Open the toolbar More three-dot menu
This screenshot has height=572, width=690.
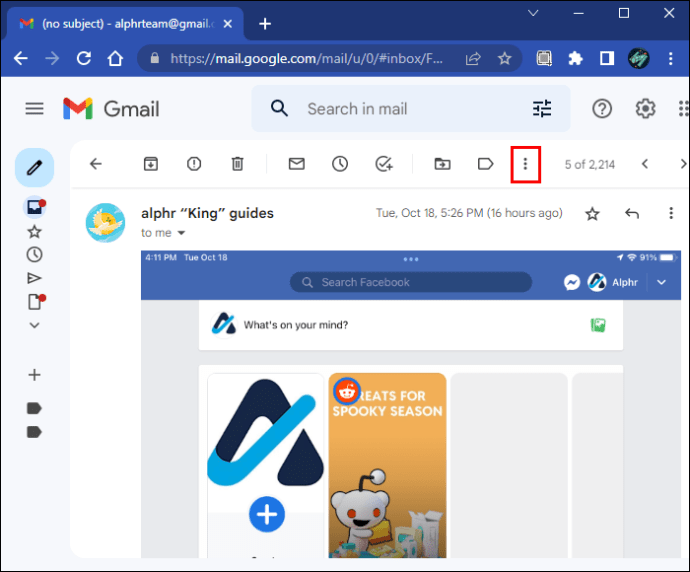tap(525, 164)
